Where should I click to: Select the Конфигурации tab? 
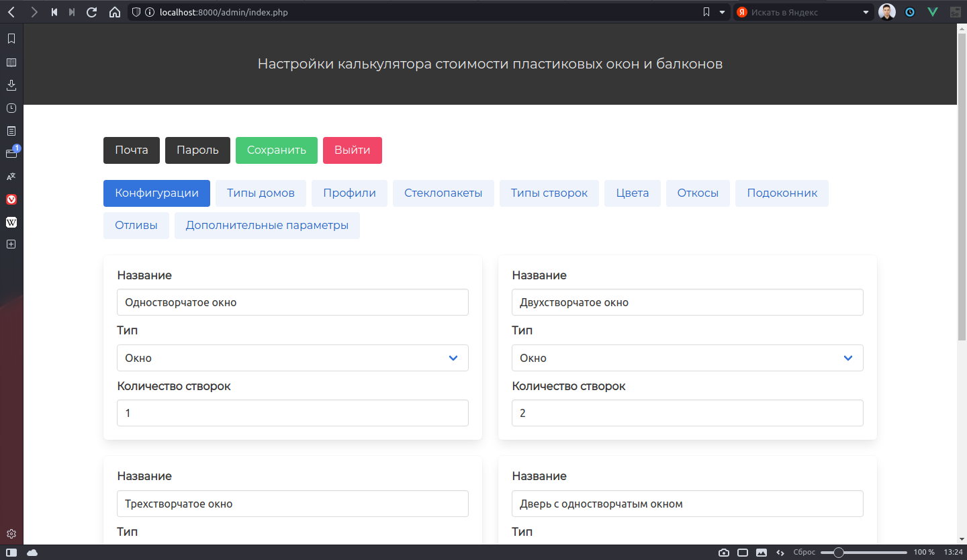click(156, 193)
